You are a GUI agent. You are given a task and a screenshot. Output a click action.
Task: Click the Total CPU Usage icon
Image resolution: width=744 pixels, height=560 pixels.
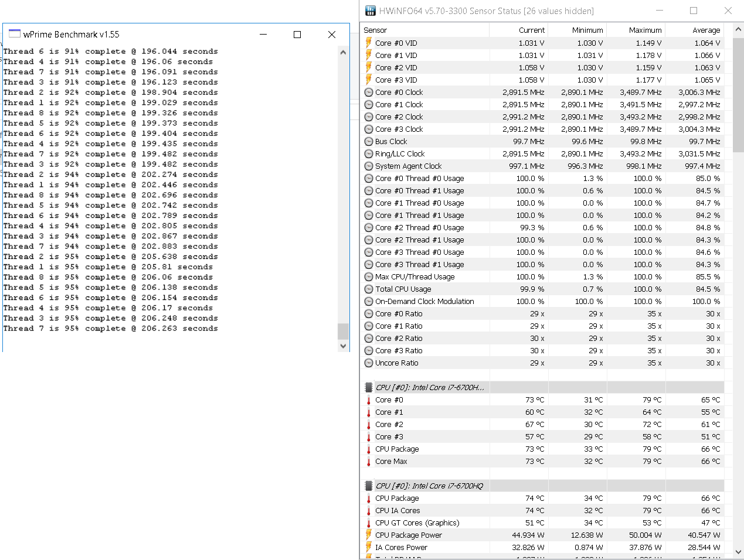pos(369,289)
